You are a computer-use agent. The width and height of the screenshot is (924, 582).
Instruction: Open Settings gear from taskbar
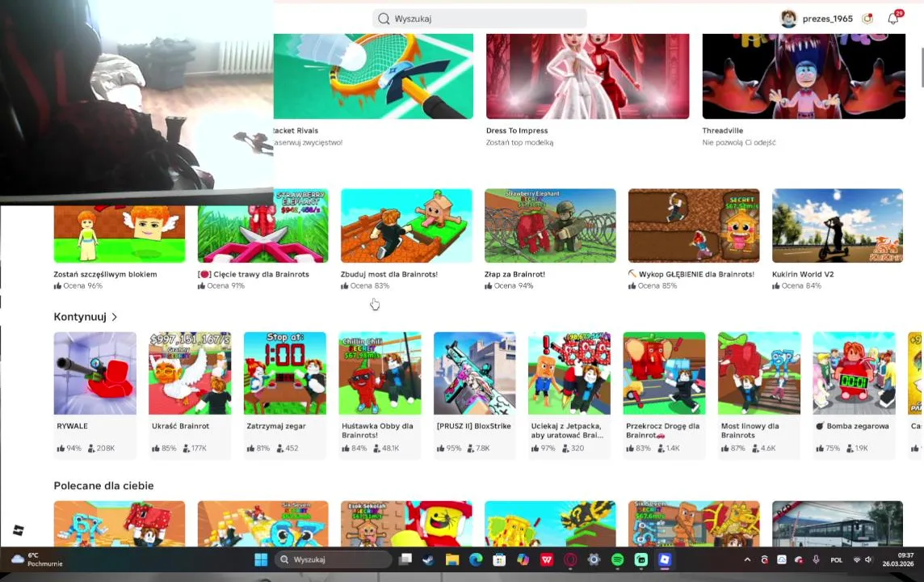click(594, 559)
